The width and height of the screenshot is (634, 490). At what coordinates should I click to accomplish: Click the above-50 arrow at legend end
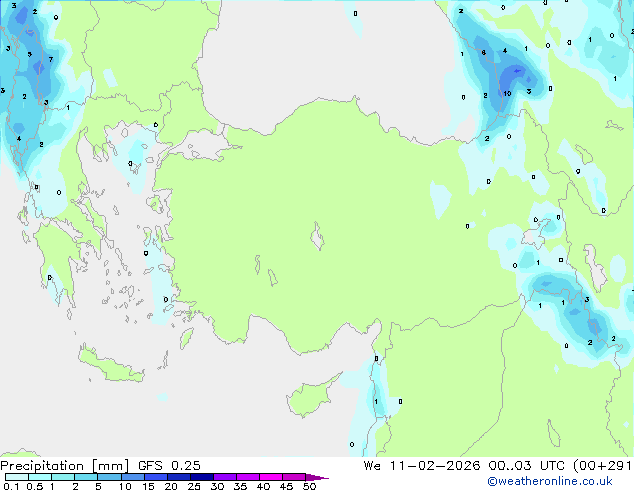(x=317, y=477)
